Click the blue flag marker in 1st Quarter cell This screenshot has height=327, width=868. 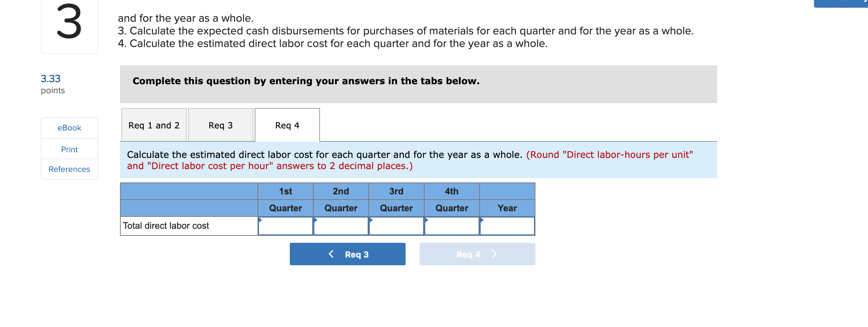pyautogui.click(x=260, y=220)
